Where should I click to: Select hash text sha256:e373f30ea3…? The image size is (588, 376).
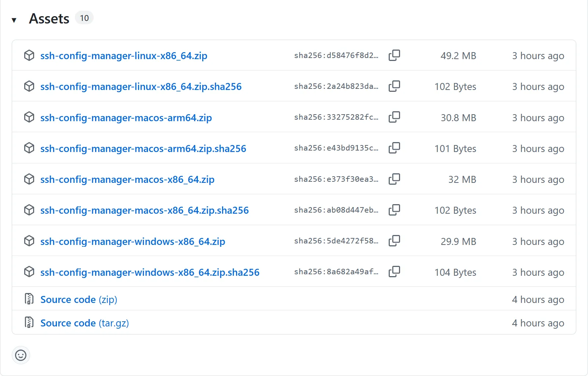[336, 179]
